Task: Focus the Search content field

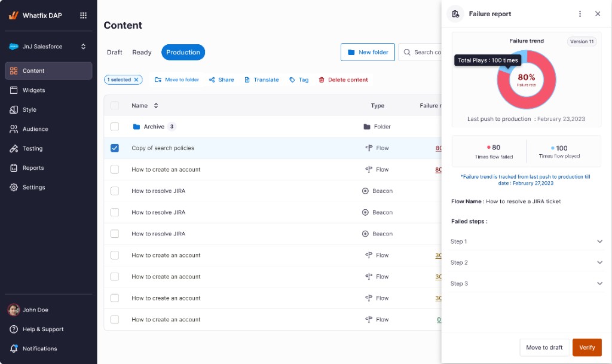Action: coord(420,52)
